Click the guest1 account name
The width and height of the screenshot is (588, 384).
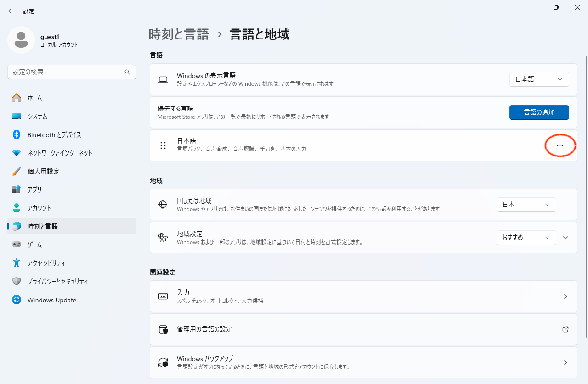click(x=50, y=37)
